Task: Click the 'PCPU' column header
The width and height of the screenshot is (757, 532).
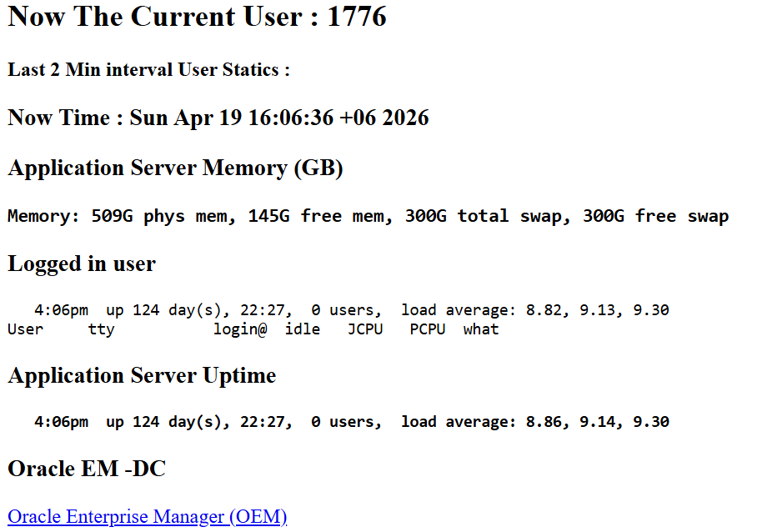Action: point(427,329)
